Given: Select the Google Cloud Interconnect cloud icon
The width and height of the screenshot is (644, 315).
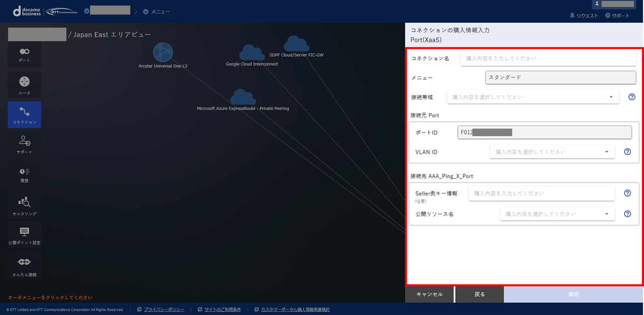Looking at the screenshot, I should pyautogui.click(x=252, y=53).
